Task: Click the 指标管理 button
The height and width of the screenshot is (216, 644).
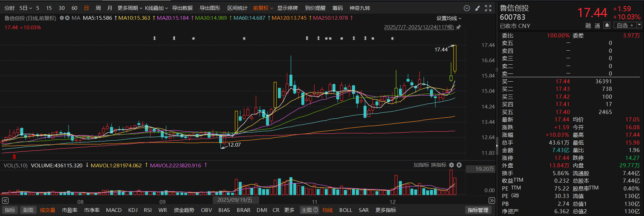Action: [x=478, y=210]
